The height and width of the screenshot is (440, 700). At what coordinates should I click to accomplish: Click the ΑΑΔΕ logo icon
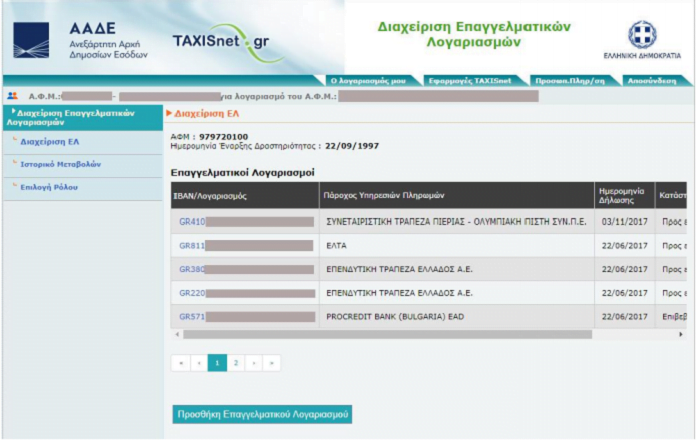(31, 41)
